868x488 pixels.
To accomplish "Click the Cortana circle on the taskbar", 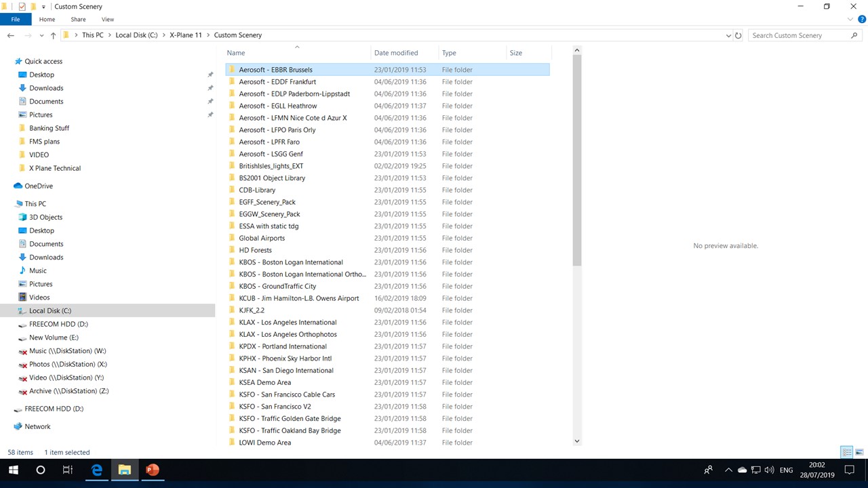I will (40, 470).
